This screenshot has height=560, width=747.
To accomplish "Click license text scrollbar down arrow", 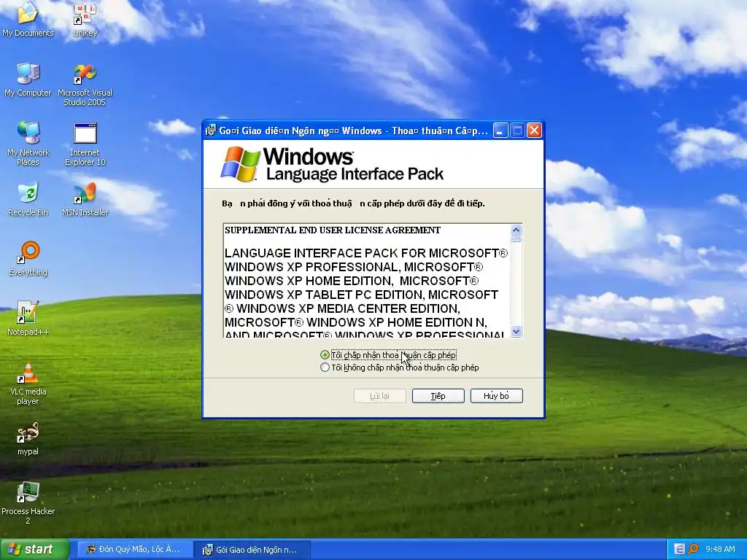I will (516, 331).
